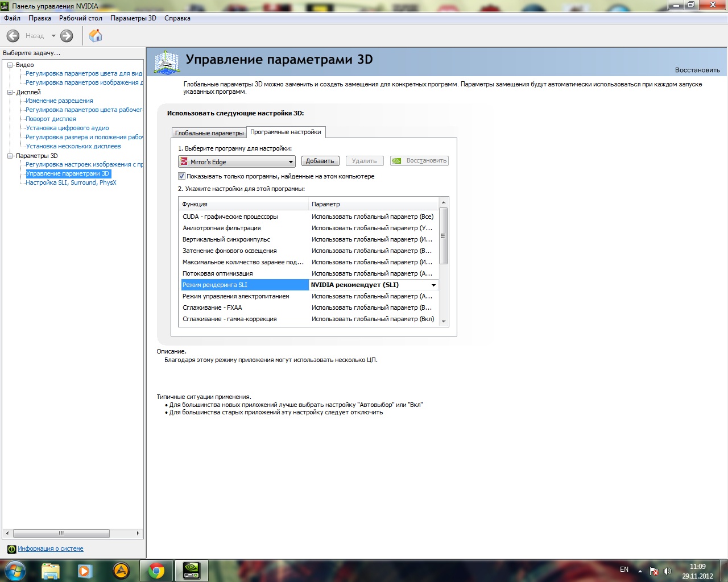This screenshot has width=728, height=582.
Task: Click the settings list scroll down arrow
Action: (x=444, y=321)
